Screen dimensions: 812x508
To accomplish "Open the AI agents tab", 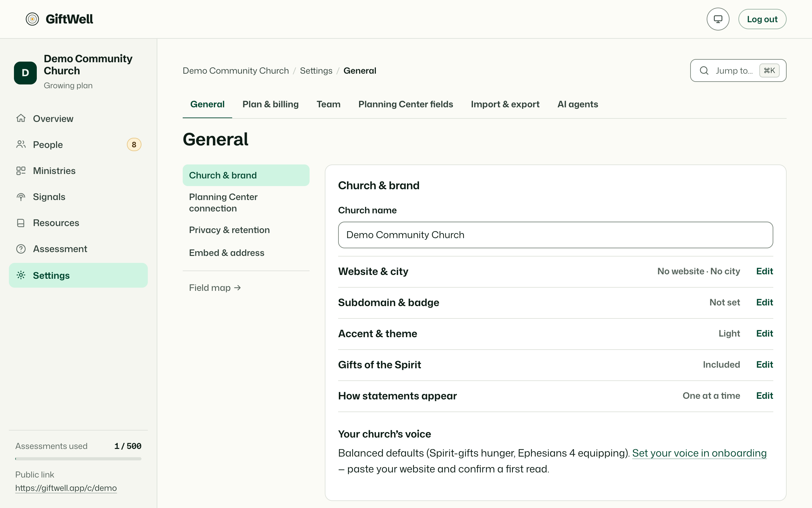I will point(578,104).
